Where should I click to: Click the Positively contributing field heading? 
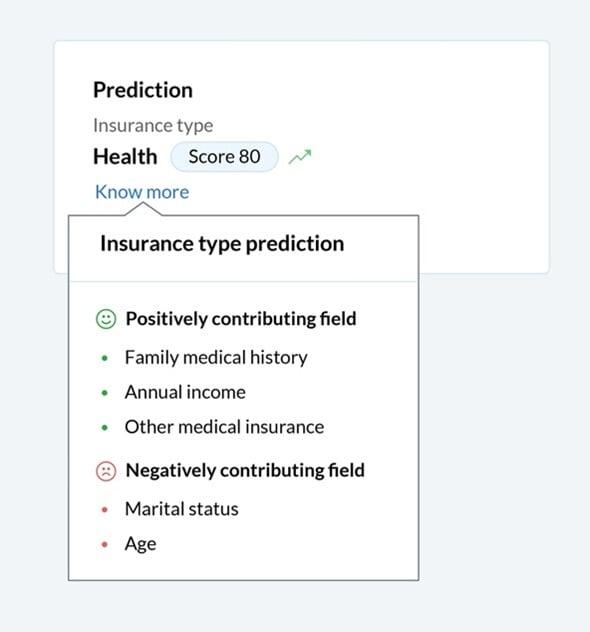[x=241, y=319]
